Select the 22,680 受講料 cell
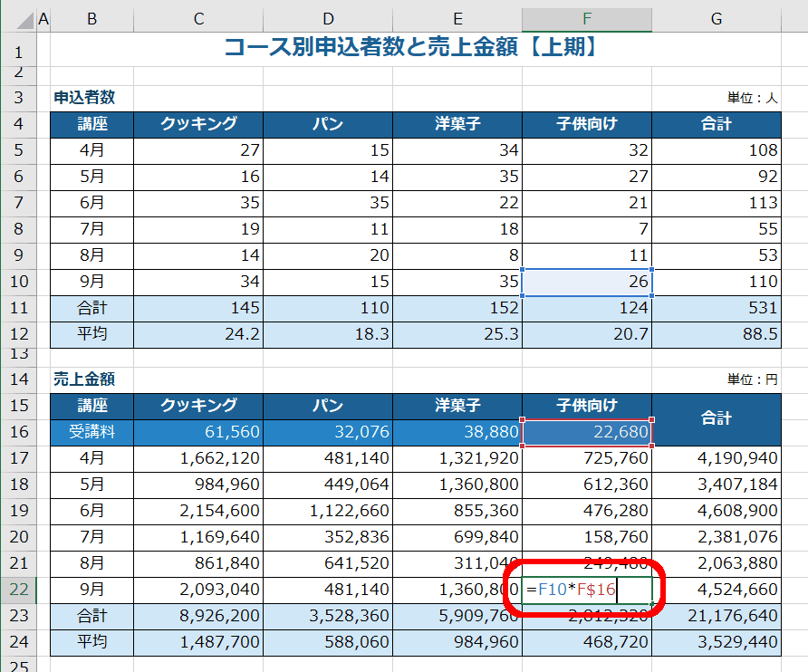Image resolution: width=808 pixels, height=672 pixels. pyautogui.click(x=586, y=433)
